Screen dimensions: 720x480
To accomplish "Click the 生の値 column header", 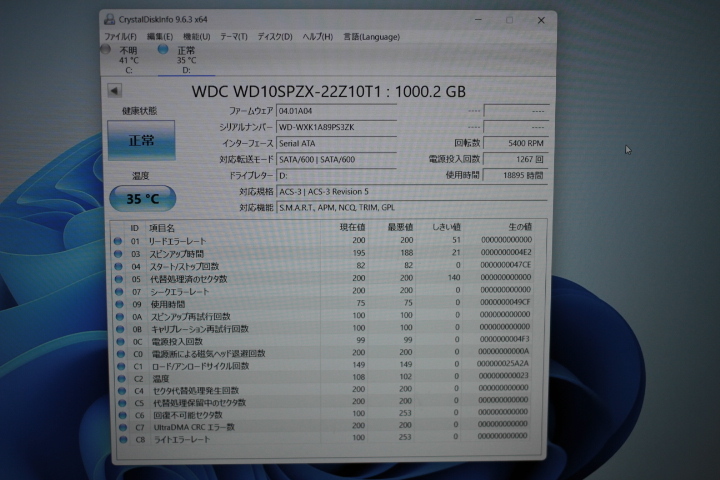I will (x=520, y=226).
